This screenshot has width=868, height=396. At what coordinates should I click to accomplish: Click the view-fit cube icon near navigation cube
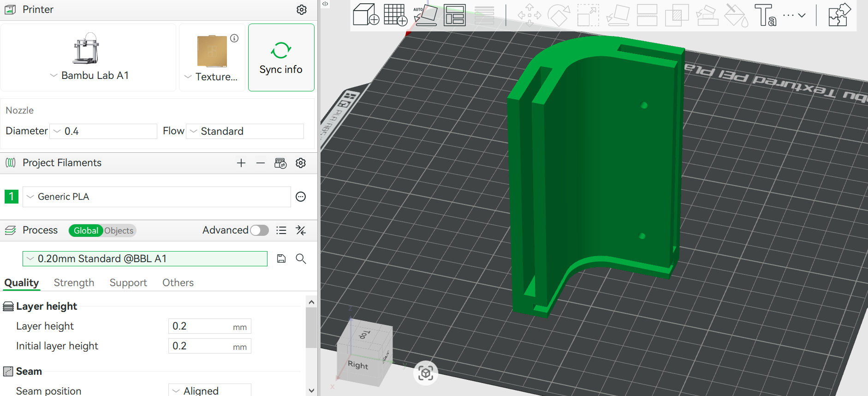tap(425, 373)
